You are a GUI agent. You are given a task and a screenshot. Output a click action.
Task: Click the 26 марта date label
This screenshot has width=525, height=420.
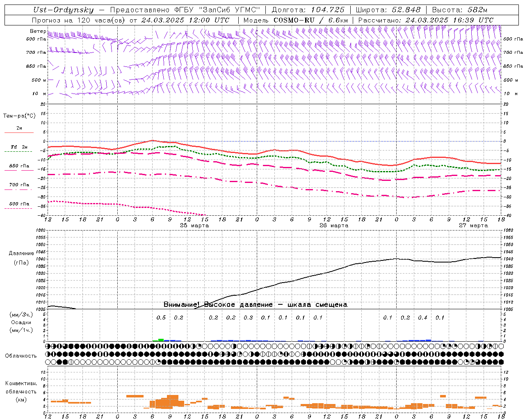coord(334,226)
